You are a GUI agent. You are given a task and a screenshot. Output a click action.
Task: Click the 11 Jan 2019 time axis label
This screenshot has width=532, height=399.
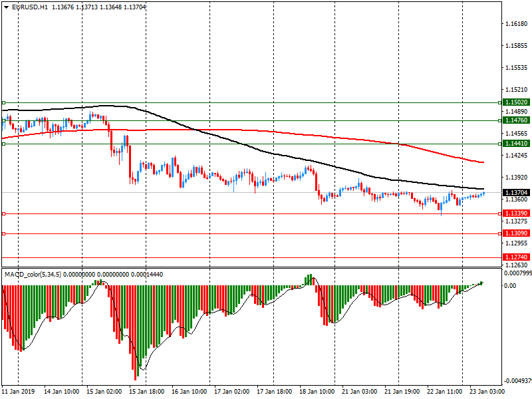pos(19,391)
